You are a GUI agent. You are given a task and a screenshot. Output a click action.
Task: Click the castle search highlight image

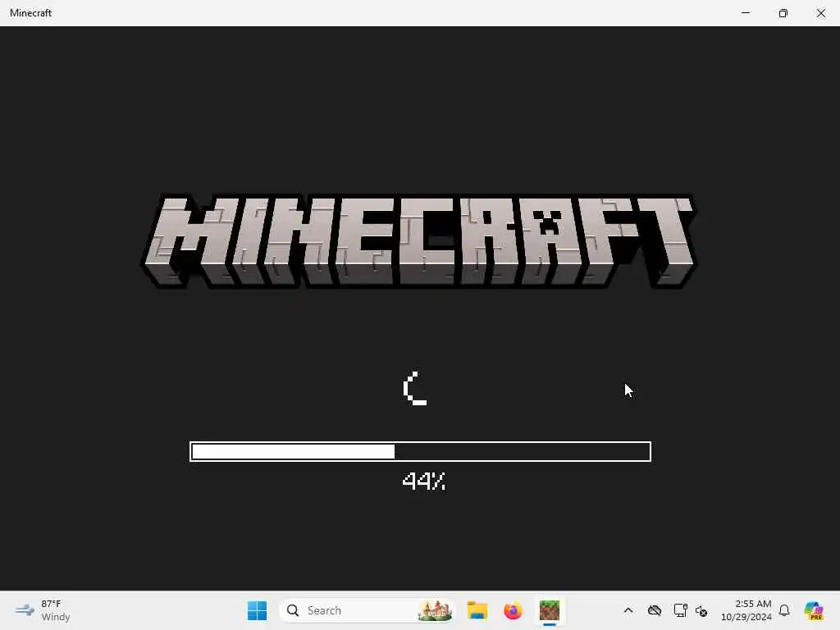[x=435, y=610]
